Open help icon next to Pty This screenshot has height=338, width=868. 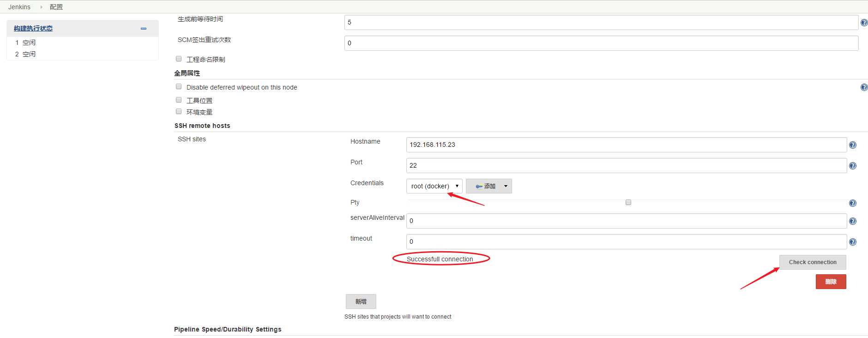point(853,203)
